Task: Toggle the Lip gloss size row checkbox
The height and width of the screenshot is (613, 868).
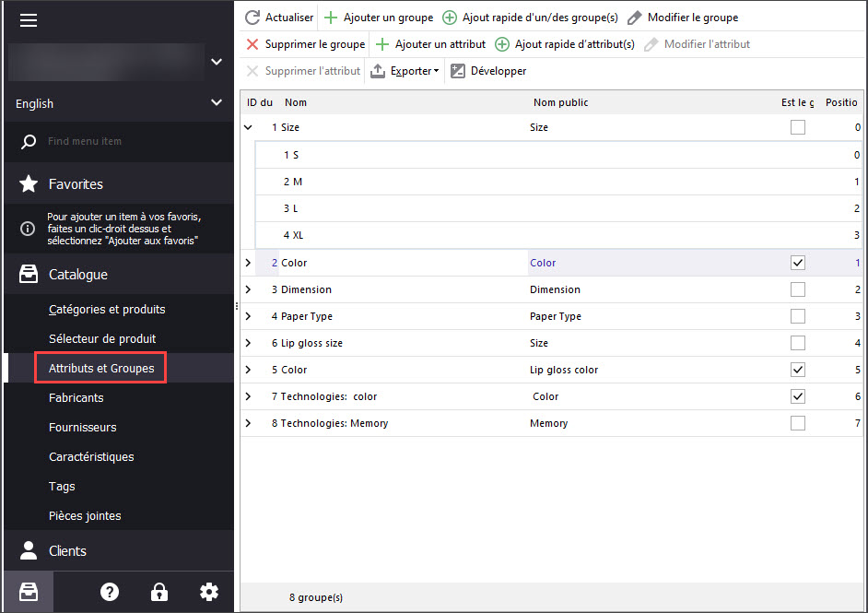Action: [x=798, y=343]
